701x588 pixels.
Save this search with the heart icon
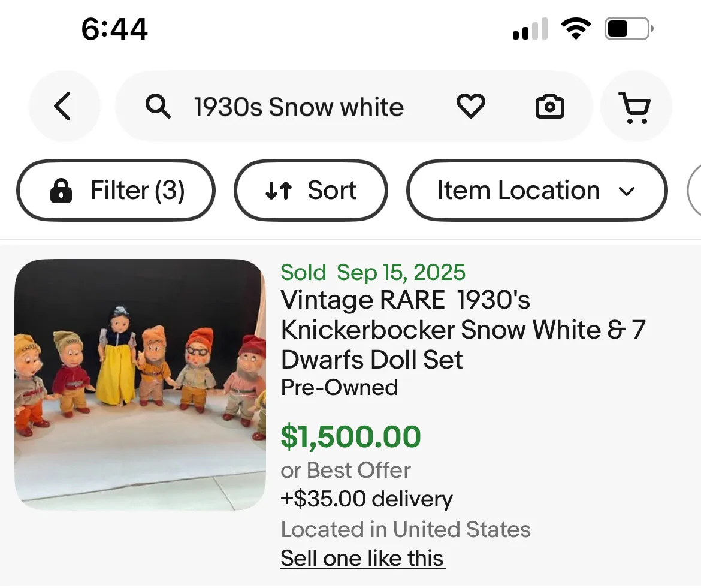point(470,107)
